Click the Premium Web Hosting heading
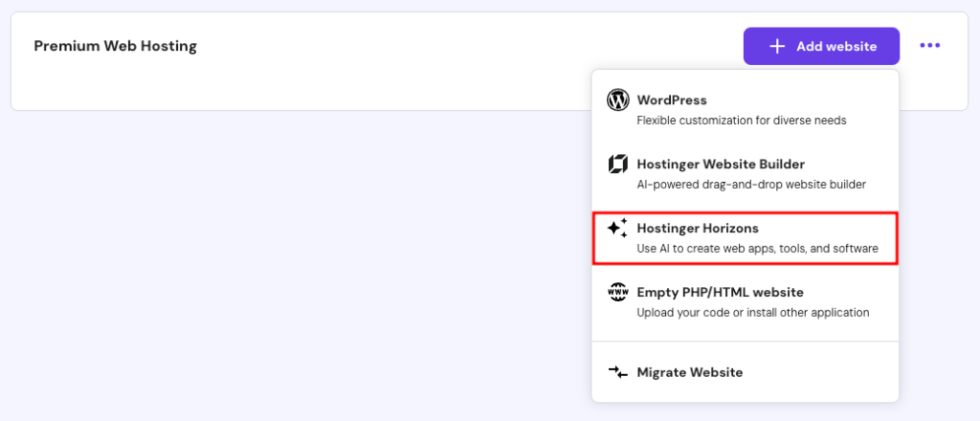Screen dimensions: 980x421 pos(115,46)
